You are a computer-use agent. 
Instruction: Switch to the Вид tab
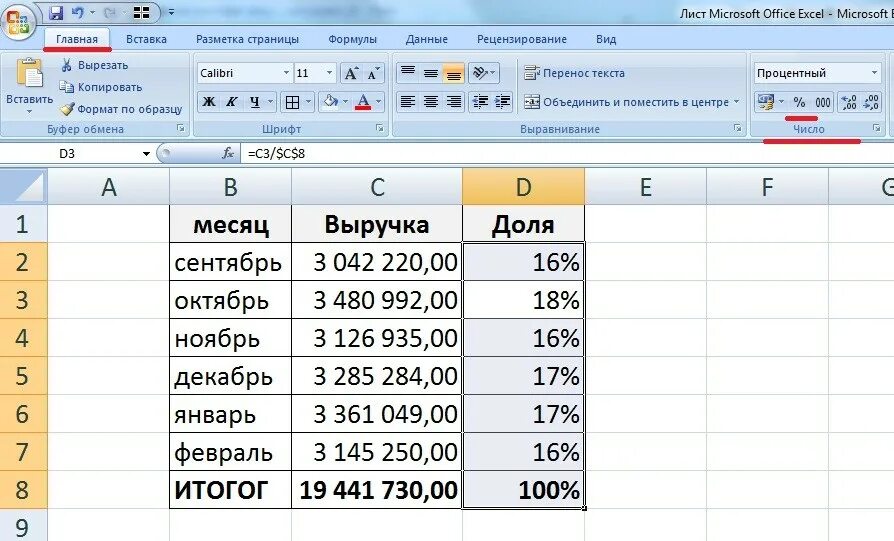click(x=606, y=39)
